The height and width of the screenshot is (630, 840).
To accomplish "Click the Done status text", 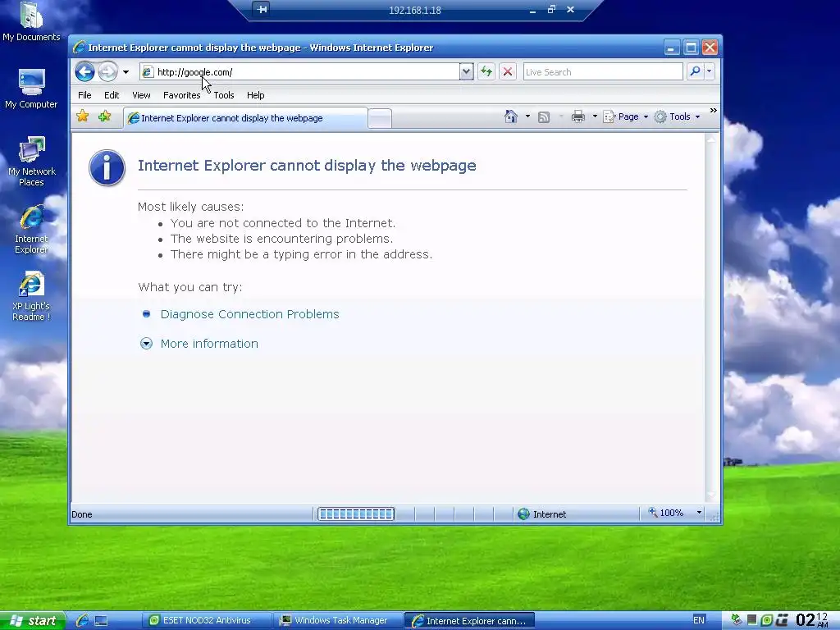I will (x=82, y=514).
